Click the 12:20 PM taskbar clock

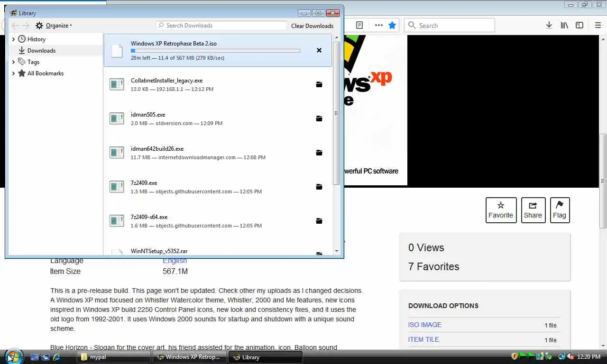[x=589, y=357]
